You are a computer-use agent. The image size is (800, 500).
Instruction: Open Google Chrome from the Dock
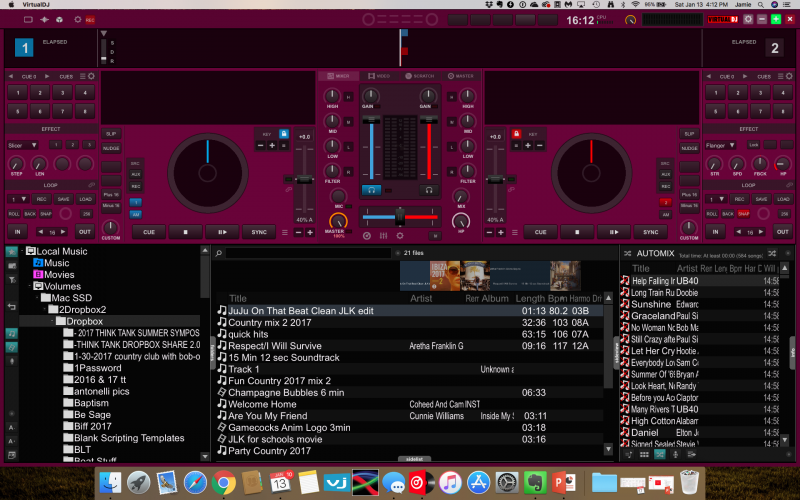click(223, 482)
